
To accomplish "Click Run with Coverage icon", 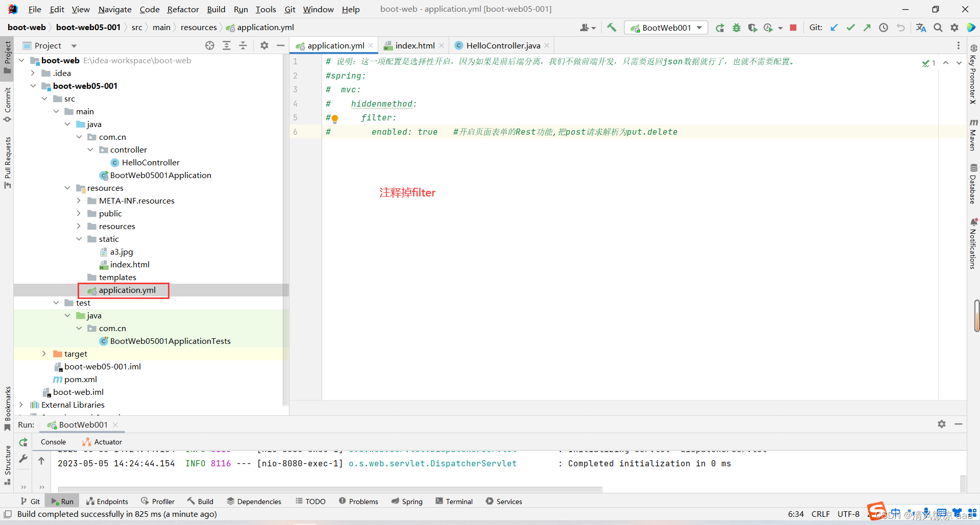I will click(x=752, y=28).
